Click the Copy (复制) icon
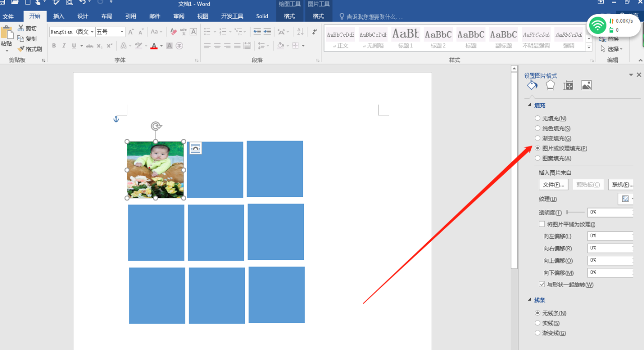This screenshot has width=644, height=350. (21, 38)
